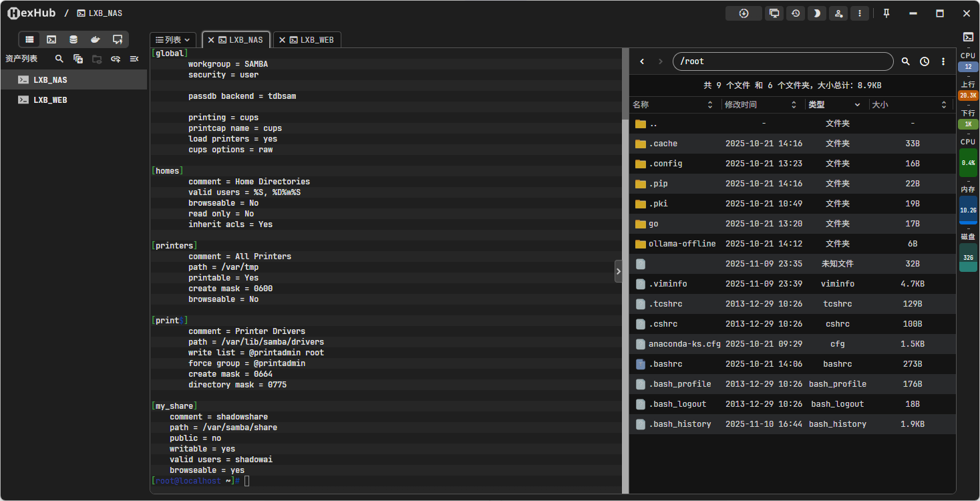Open the download/transfer status icon
980x501 pixels.
(744, 13)
